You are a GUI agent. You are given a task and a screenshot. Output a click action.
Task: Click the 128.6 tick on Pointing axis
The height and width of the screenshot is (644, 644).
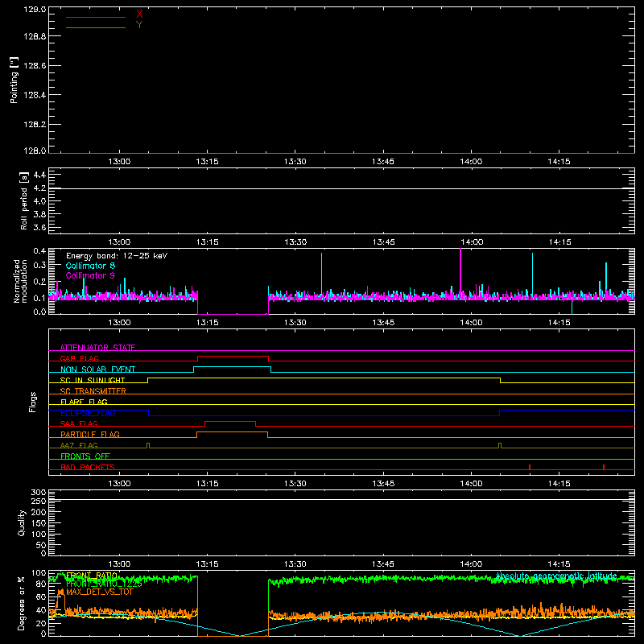(x=35, y=65)
